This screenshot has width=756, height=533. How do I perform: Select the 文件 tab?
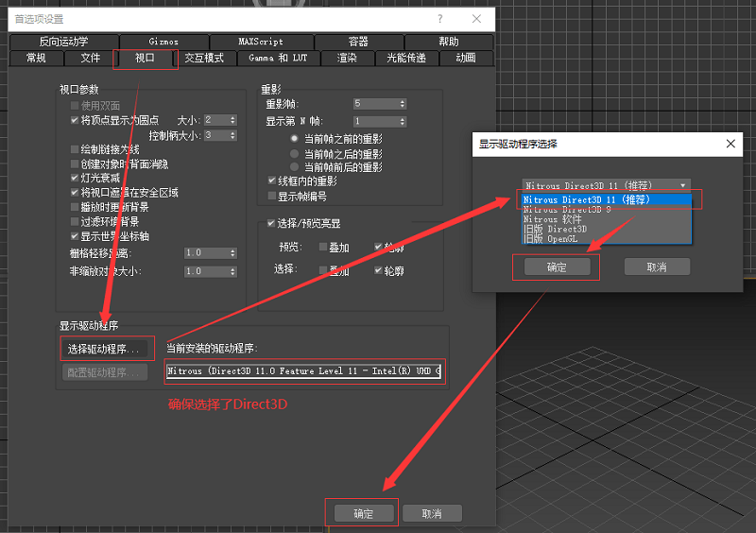(x=90, y=58)
